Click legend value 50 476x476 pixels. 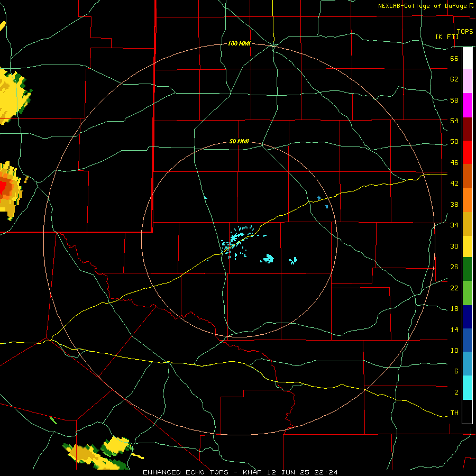coord(454,142)
